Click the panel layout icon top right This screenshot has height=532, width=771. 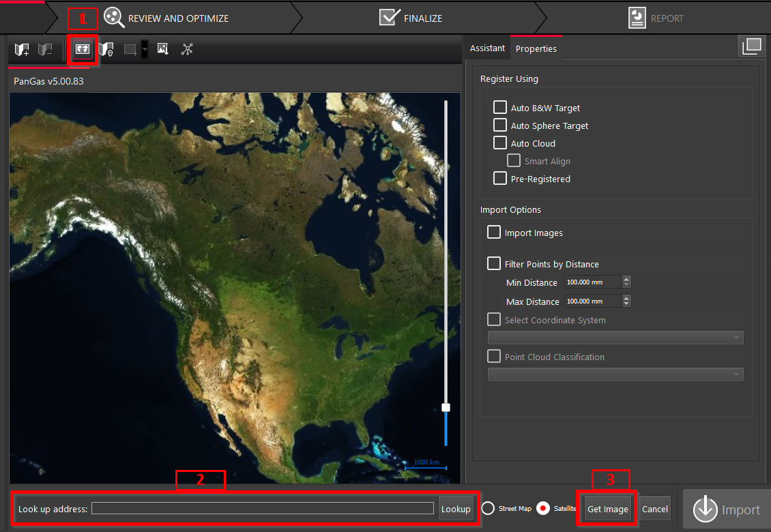tap(751, 46)
